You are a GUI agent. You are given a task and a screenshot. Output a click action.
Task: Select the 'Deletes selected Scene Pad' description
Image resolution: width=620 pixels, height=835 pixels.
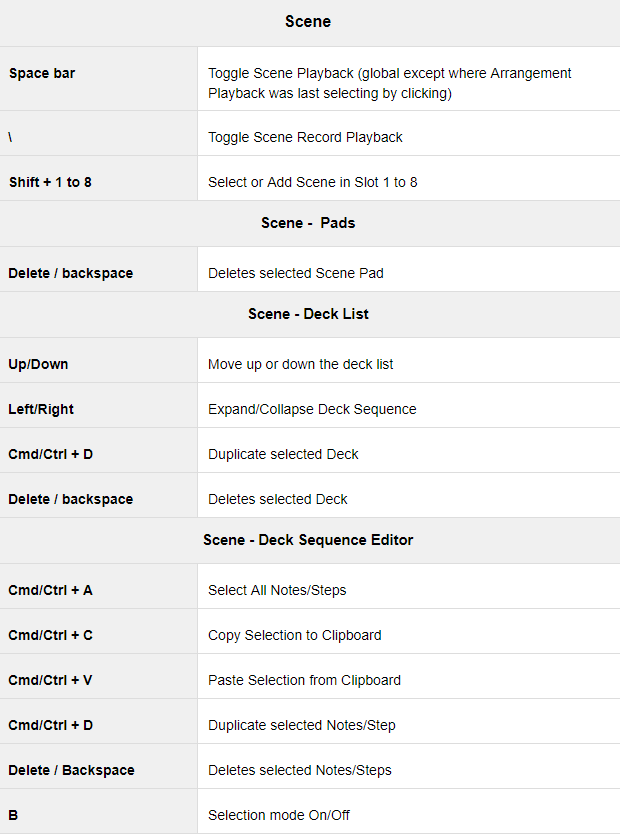(x=296, y=273)
